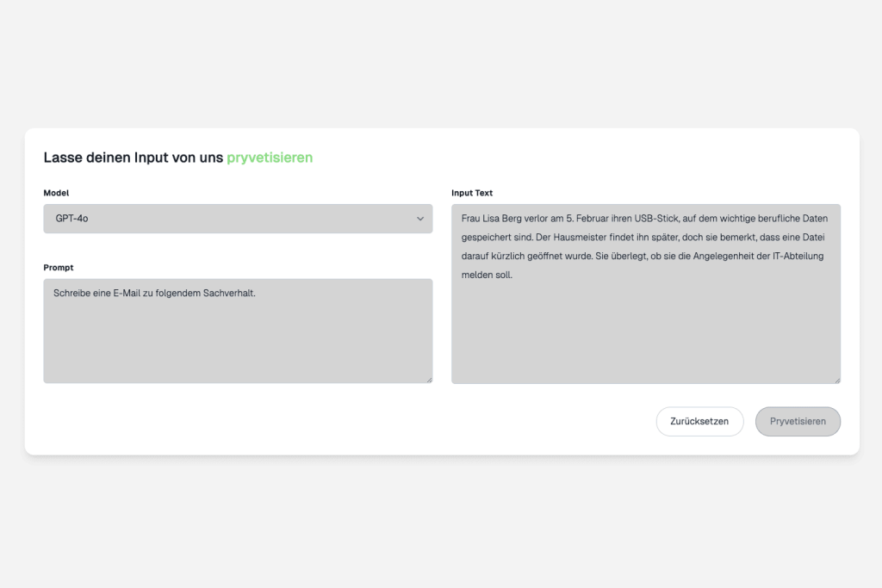Viewport: 882px width, 588px height.
Task: Click the green word pryvetisieren in the heading
Action: pyautogui.click(x=270, y=158)
